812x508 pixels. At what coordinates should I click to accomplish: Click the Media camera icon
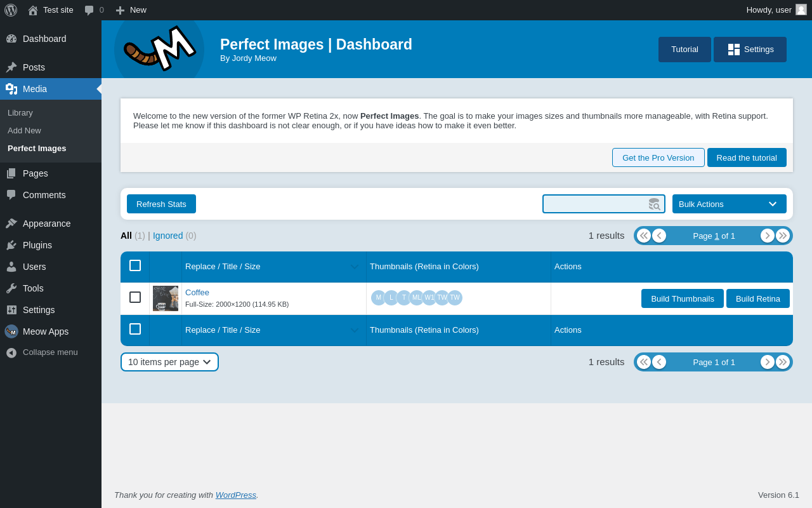pyautogui.click(x=11, y=89)
